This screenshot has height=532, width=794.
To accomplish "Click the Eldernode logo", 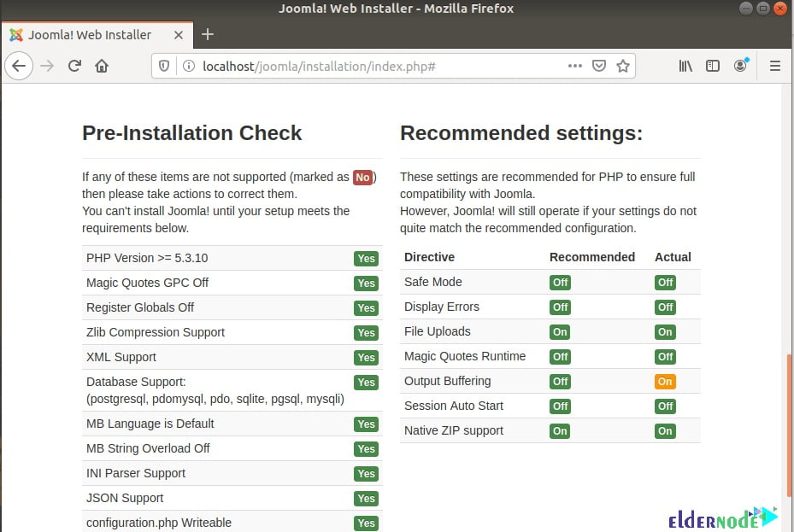I will point(723,517).
